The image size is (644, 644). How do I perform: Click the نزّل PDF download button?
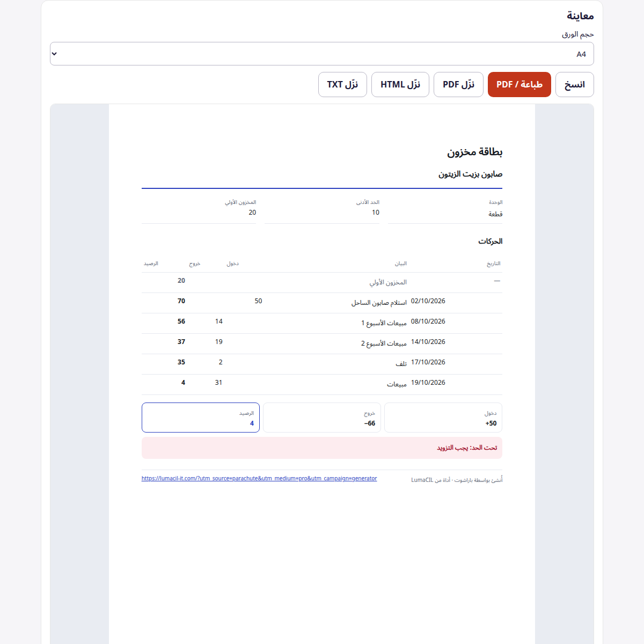tap(458, 84)
